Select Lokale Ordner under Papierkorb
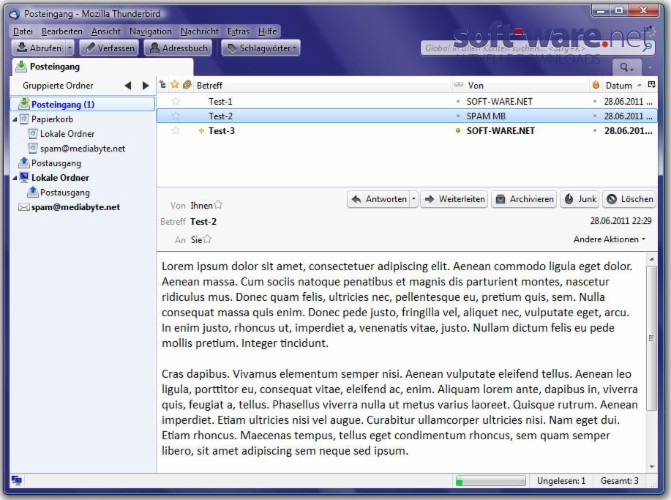This screenshot has width=671, height=500. [67, 134]
